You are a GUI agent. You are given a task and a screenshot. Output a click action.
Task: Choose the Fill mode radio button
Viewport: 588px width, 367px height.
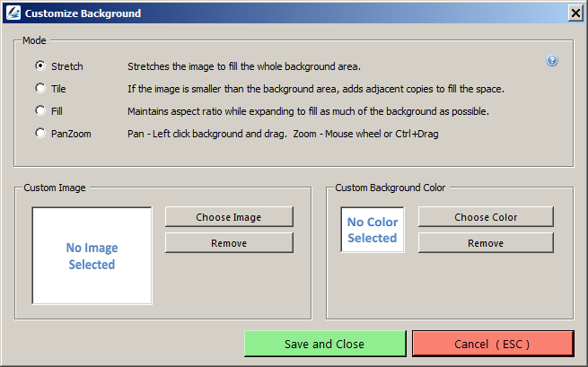[39, 110]
